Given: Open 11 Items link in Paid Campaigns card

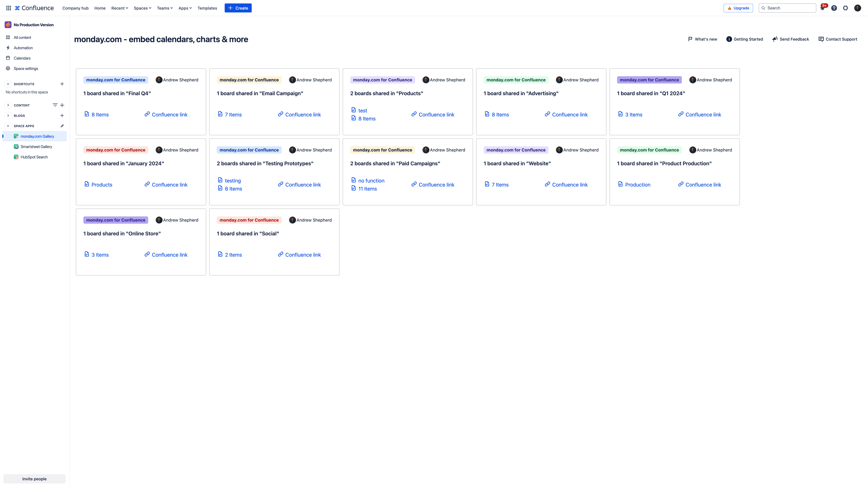Looking at the screenshot, I should click(x=367, y=188).
